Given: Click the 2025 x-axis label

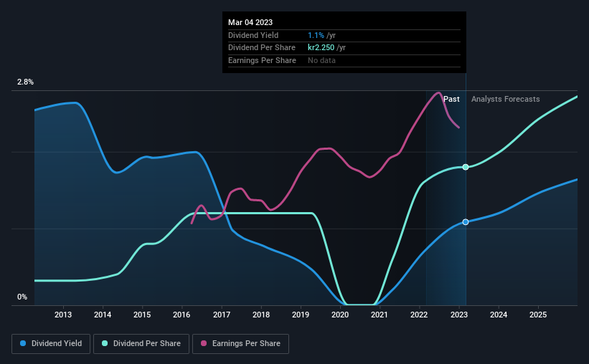Looking at the screenshot, I should pos(538,315).
